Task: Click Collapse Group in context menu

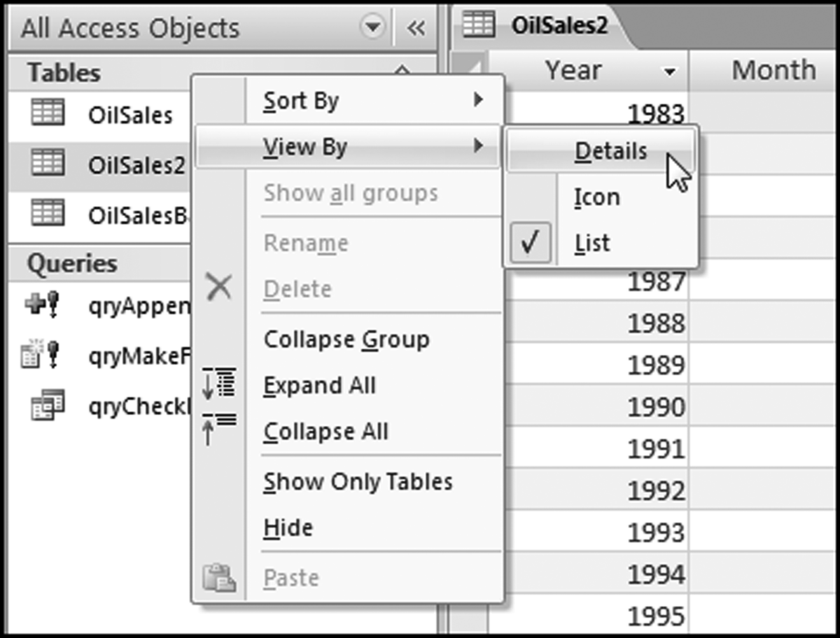Action: tap(346, 339)
